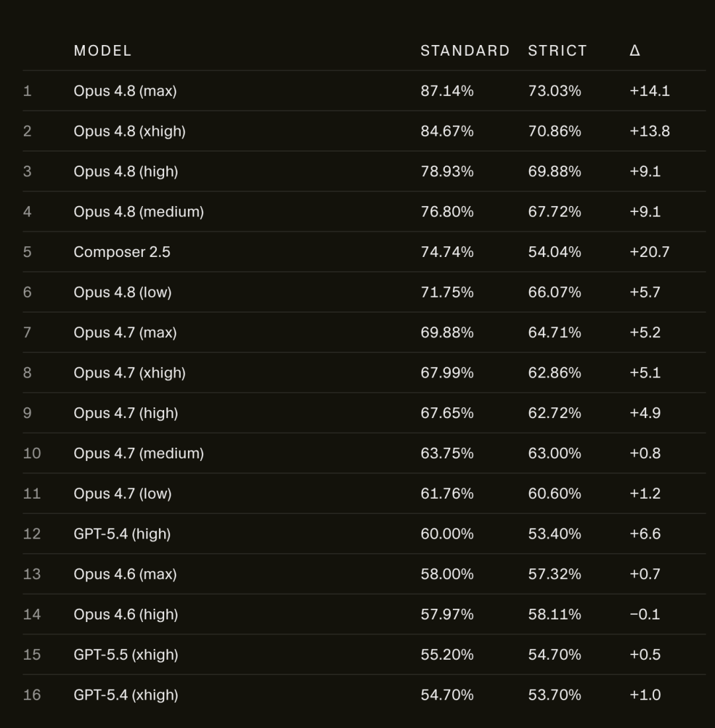Click the Opus 4.7 (max) model name
The width and height of the screenshot is (715, 728).
[x=125, y=333]
